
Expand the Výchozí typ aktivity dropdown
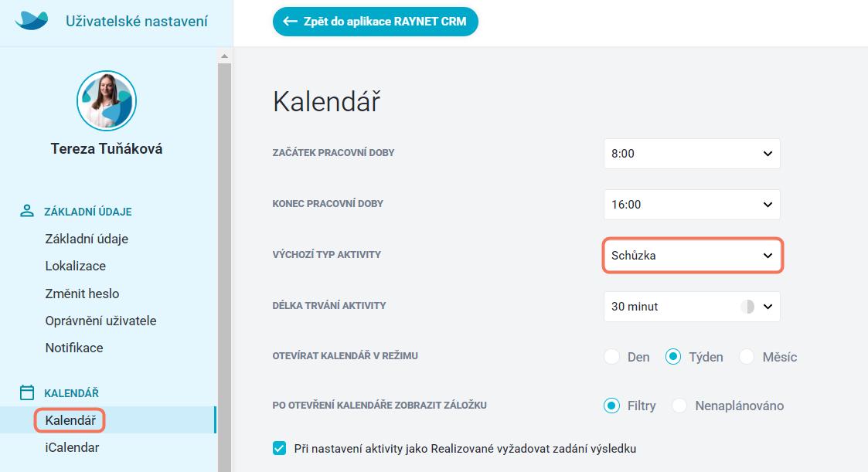click(x=692, y=256)
